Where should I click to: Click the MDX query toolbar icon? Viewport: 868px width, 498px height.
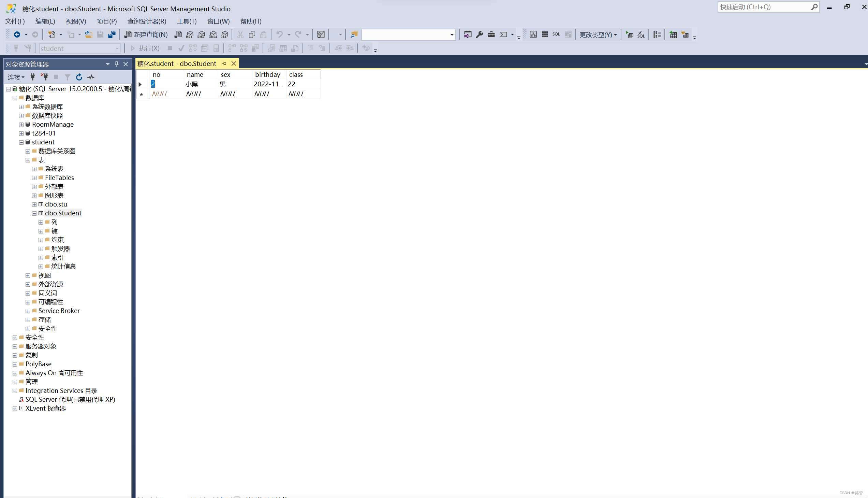[x=189, y=34]
